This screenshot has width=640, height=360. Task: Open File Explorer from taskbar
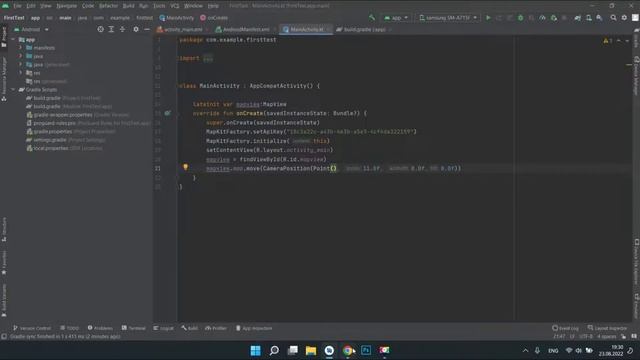point(311,350)
